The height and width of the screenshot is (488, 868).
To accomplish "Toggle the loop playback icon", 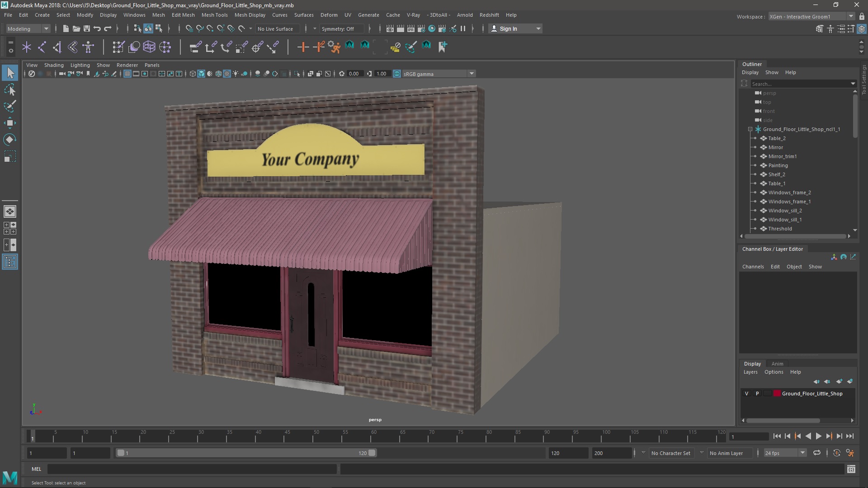I will (x=817, y=453).
